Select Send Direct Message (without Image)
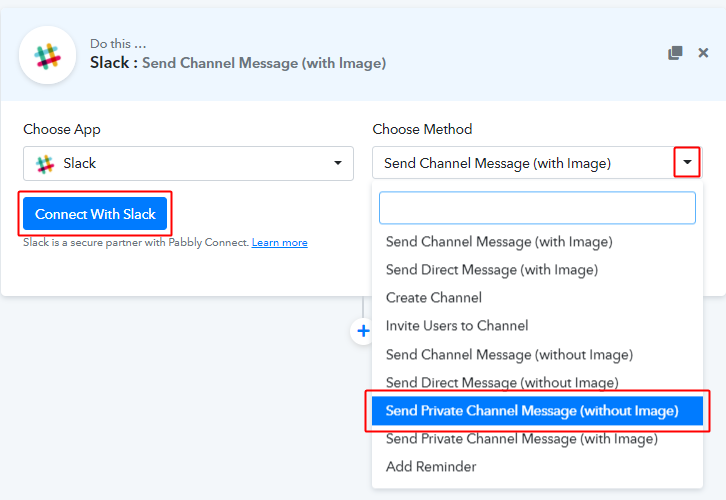Viewport: 726px width, 500px height. tap(537, 382)
